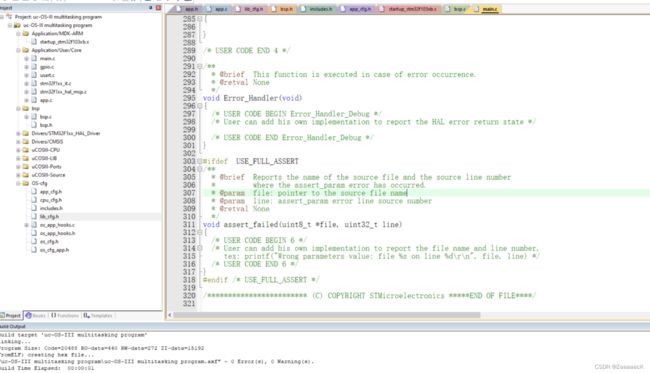Select cpu_cfg.h in OS-cfg group
The width and height of the screenshot is (650, 373).
51,200
